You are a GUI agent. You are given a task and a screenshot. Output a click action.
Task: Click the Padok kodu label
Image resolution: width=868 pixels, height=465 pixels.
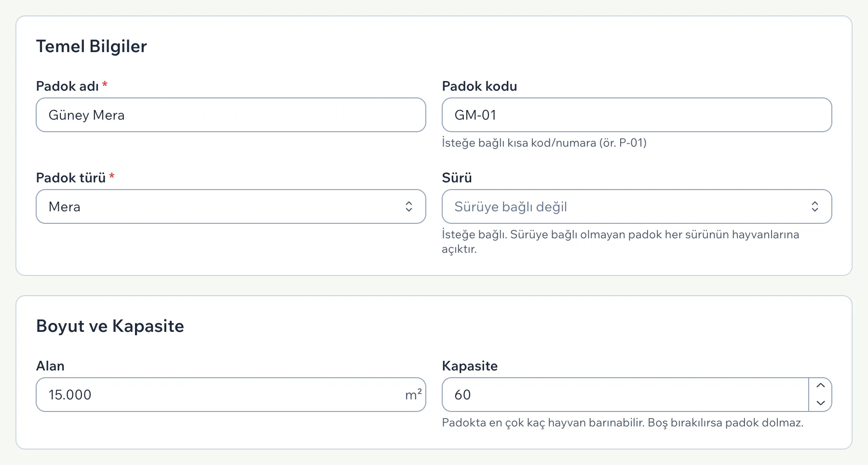(x=479, y=86)
